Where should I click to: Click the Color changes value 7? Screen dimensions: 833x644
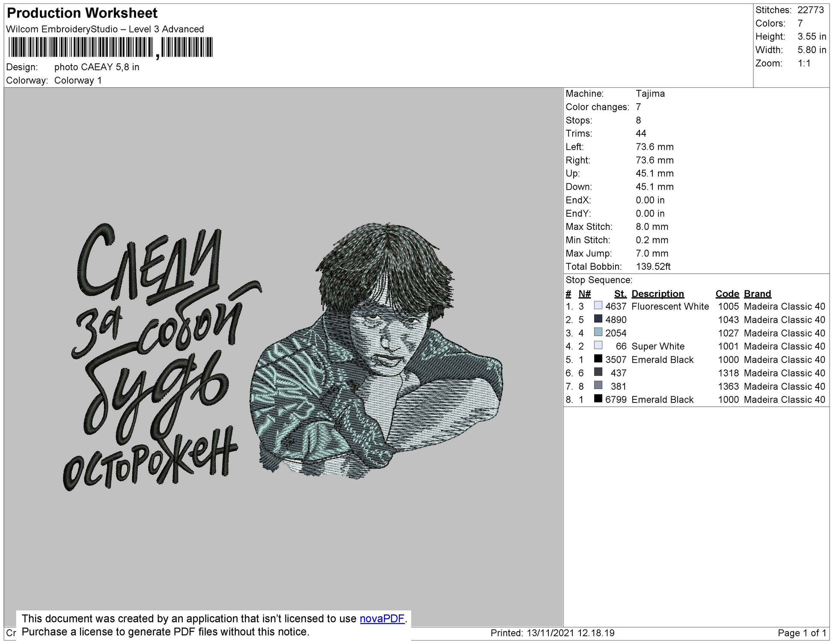coord(638,107)
